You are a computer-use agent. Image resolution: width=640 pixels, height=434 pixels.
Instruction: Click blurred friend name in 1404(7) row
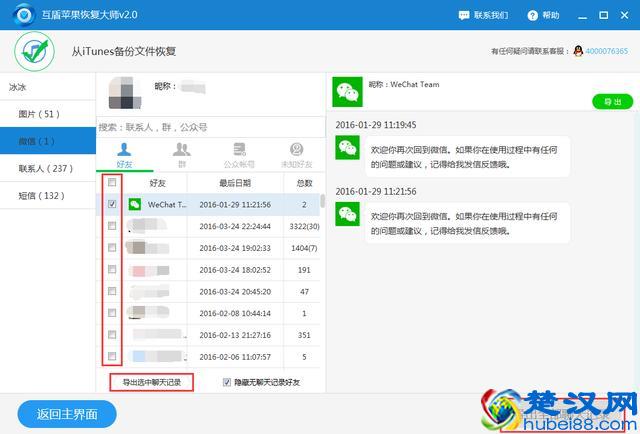[x=147, y=247]
